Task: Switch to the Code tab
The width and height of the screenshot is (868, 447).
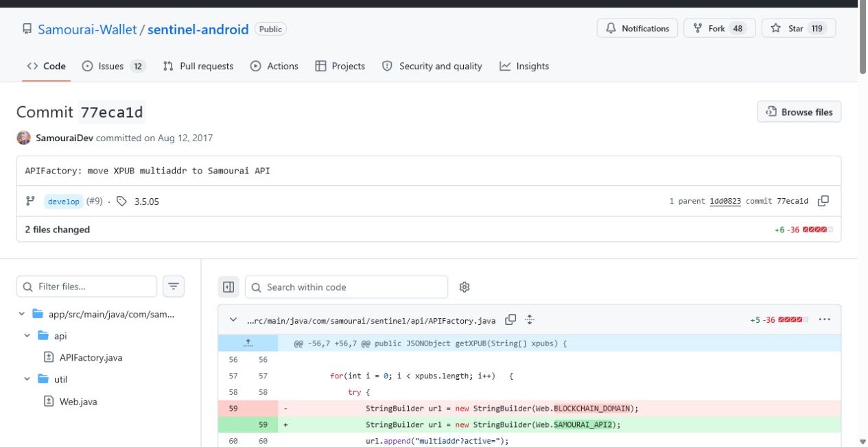Action: click(x=47, y=67)
